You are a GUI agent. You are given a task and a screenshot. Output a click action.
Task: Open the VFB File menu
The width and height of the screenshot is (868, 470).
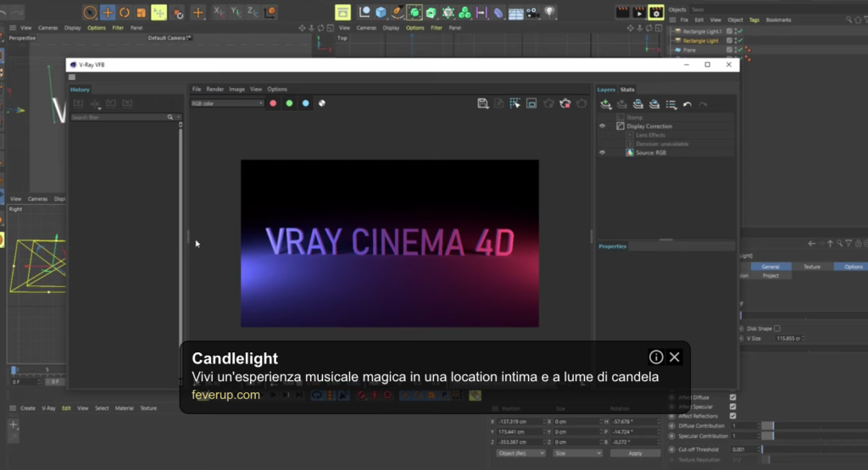197,89
